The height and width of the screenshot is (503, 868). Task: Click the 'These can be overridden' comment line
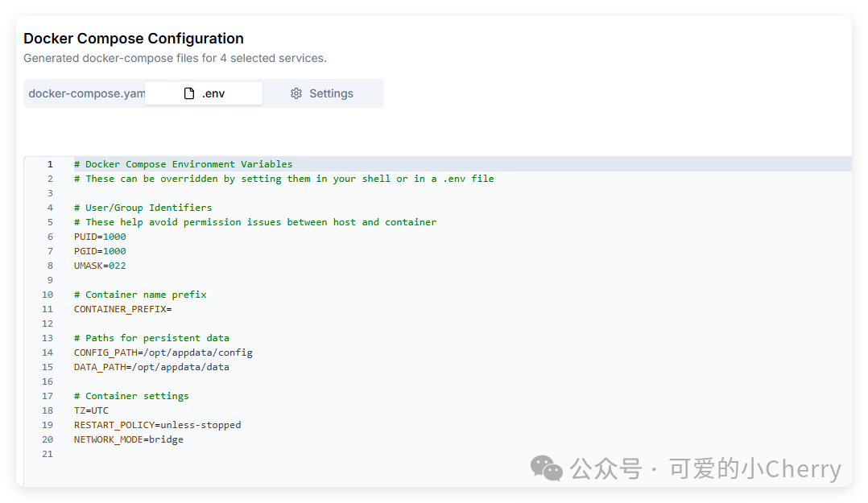point(284,179)
